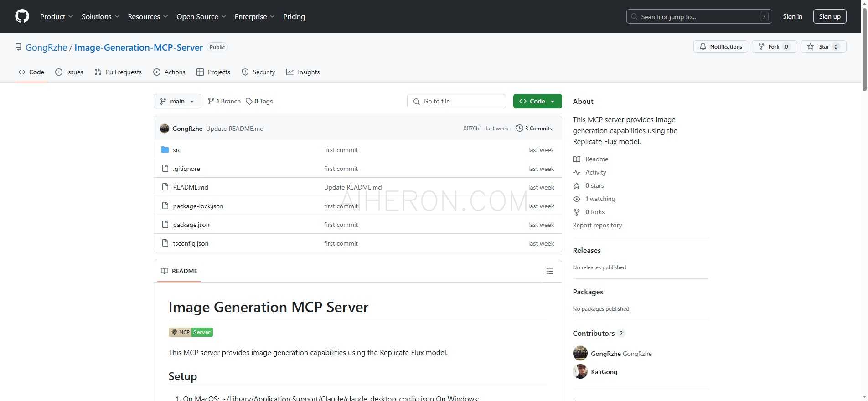Select the Code tab
Screen dimensions: 868x401
tap(31, 72)
